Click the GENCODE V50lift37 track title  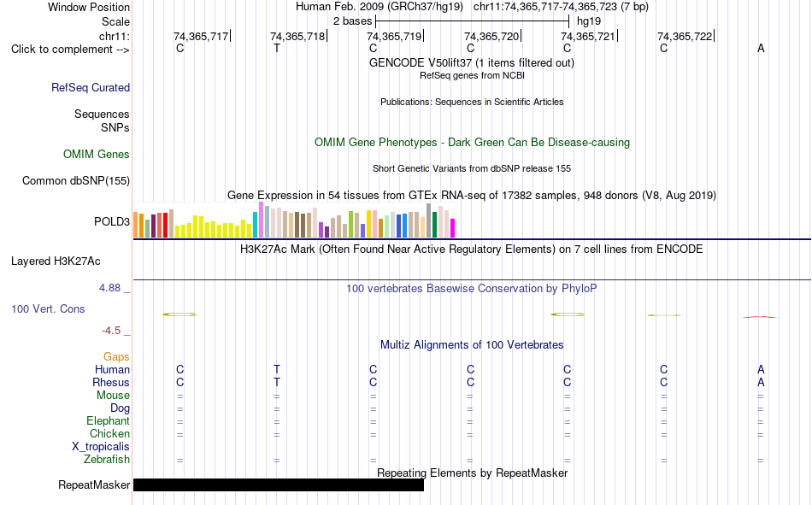(x=471, y=63)
